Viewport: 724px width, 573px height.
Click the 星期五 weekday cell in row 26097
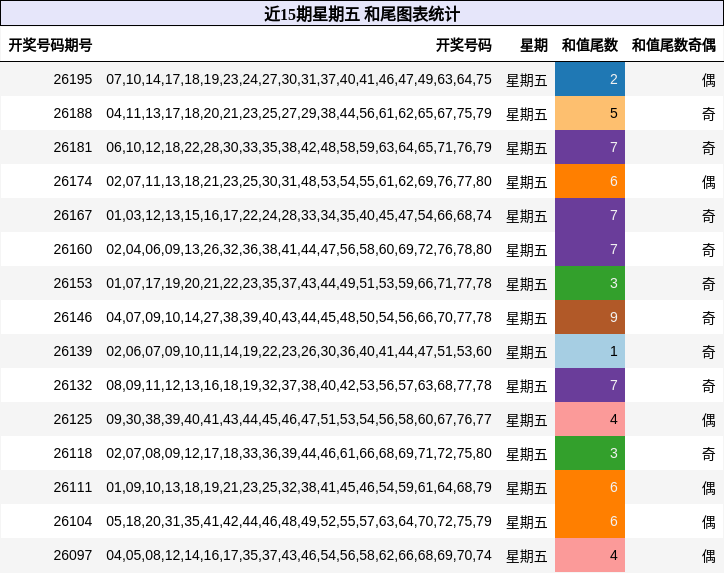(526, 556)
